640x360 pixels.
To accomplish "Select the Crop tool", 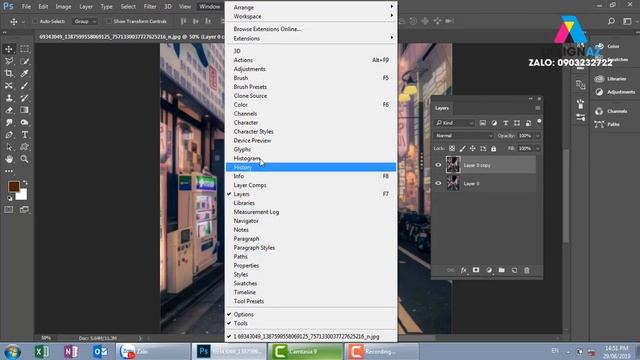I will click(9, 73).
